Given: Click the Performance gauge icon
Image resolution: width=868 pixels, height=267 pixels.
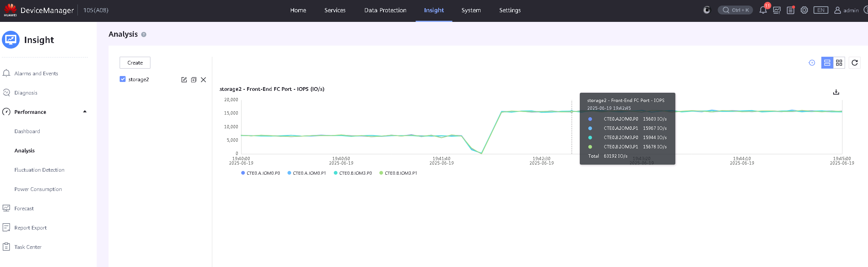Looking at the screenshot, I should coord(6,112).
